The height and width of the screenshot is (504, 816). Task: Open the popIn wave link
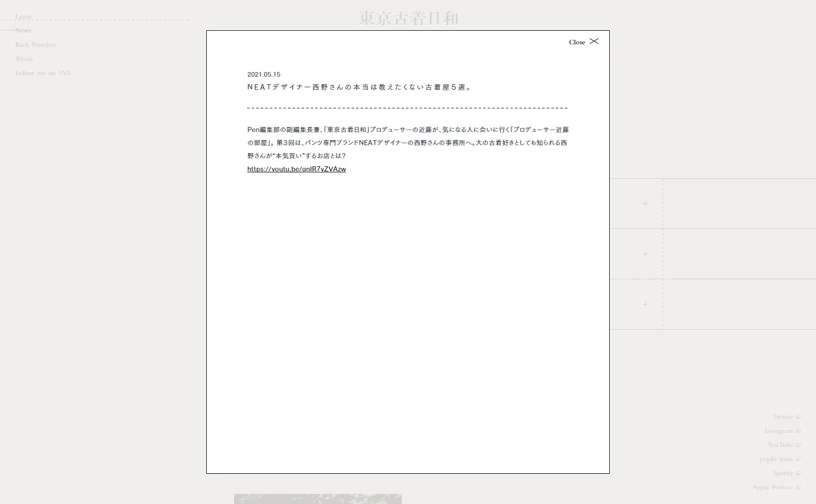[776, 459]
